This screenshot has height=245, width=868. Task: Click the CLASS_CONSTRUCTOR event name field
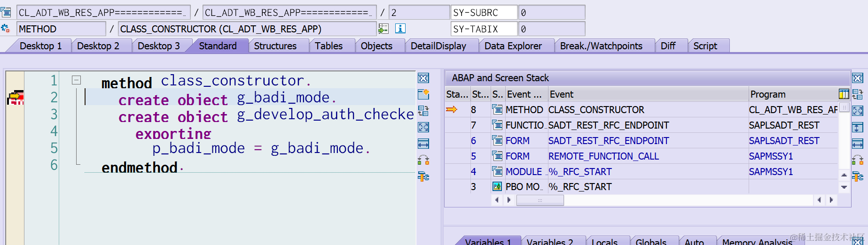(x=247, y=29)
